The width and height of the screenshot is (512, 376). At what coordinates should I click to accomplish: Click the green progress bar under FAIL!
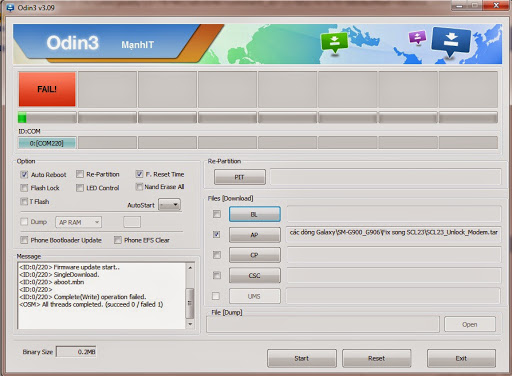pyautogui.click(x=47, y=117)
